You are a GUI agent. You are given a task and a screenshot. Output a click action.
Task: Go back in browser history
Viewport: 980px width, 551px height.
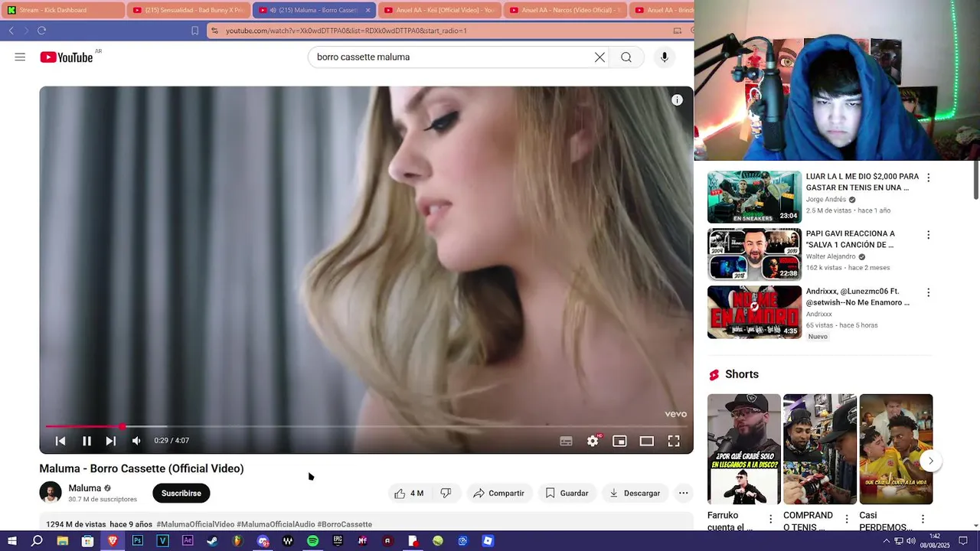11,31
